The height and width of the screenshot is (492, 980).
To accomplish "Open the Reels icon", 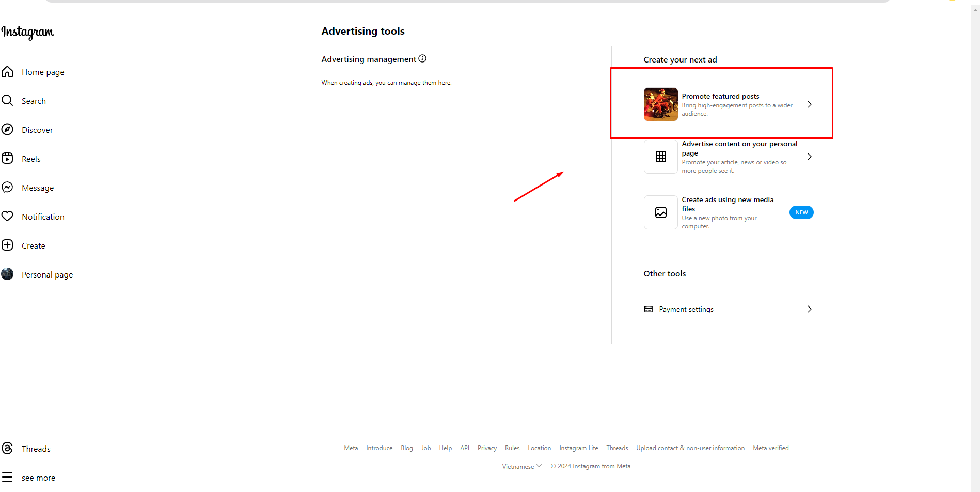I will coord(7,159).
